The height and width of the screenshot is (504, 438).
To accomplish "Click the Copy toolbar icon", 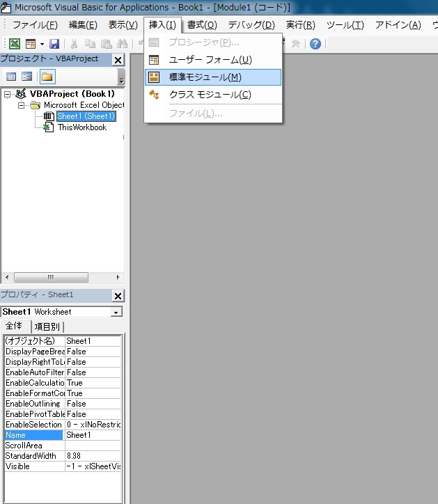I will [x=90, y=43].
